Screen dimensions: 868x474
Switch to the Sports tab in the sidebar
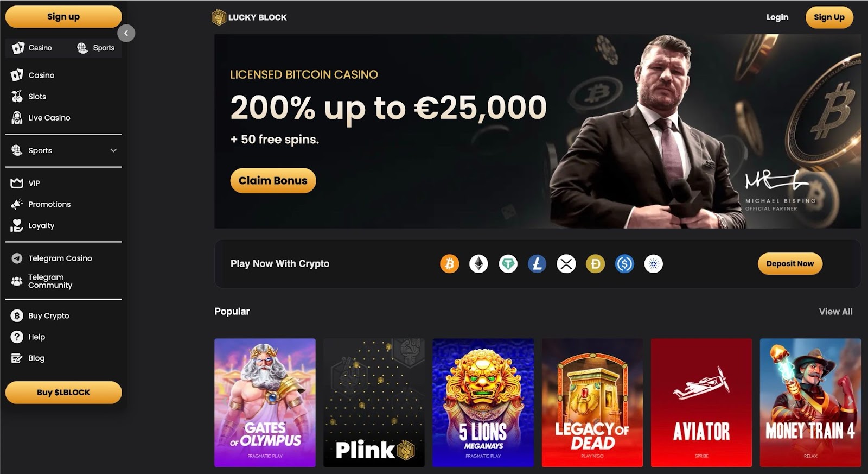95,48
